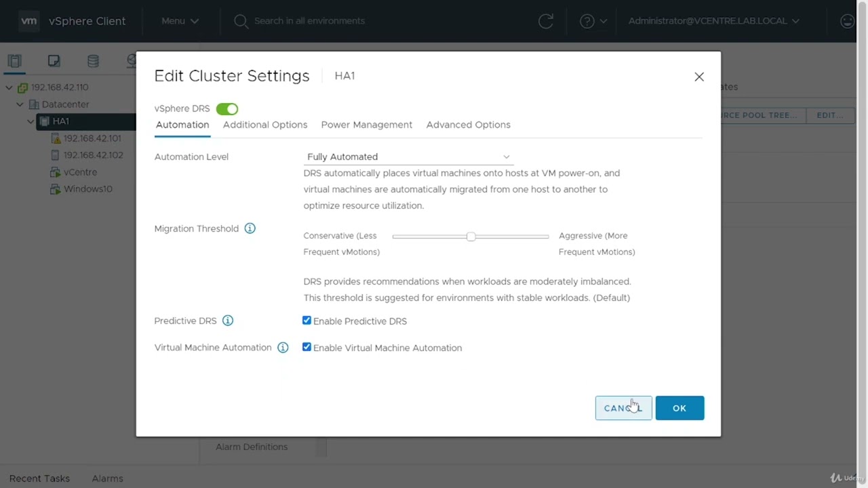Collapse the Datacenter tree node

(20, 104)
